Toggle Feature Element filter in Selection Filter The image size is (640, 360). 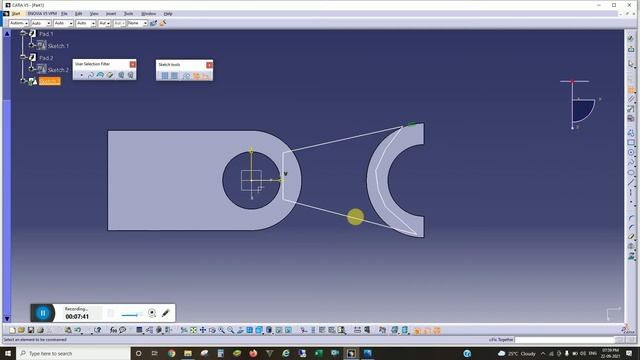[x=121, y=75]
